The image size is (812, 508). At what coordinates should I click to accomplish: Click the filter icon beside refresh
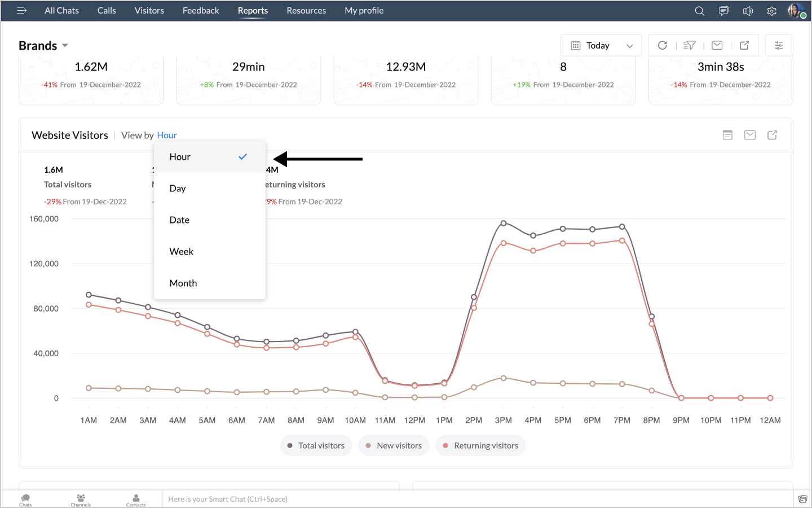tap(690, 45)
